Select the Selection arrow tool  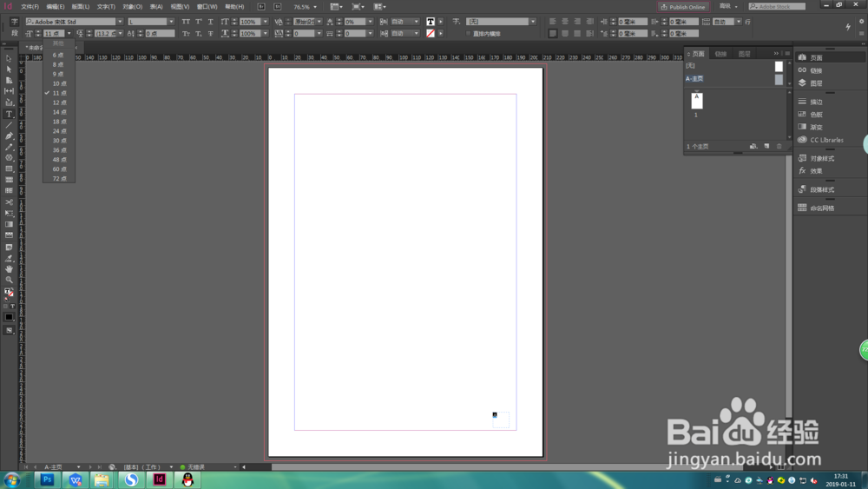click(x=9, y=58)
